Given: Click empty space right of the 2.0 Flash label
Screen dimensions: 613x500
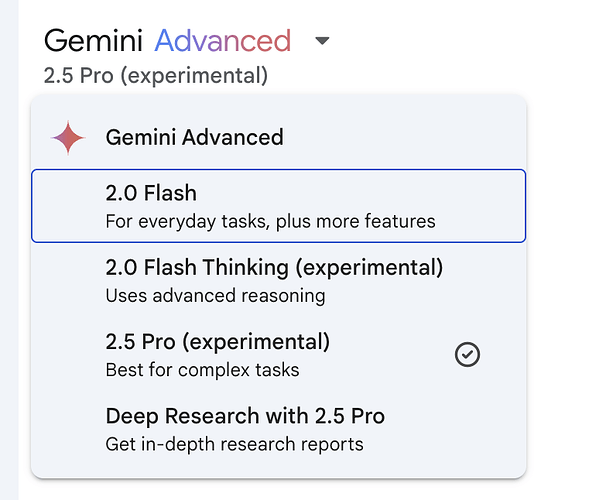Looking at the screenshot, I should click(x=360, y=193).
